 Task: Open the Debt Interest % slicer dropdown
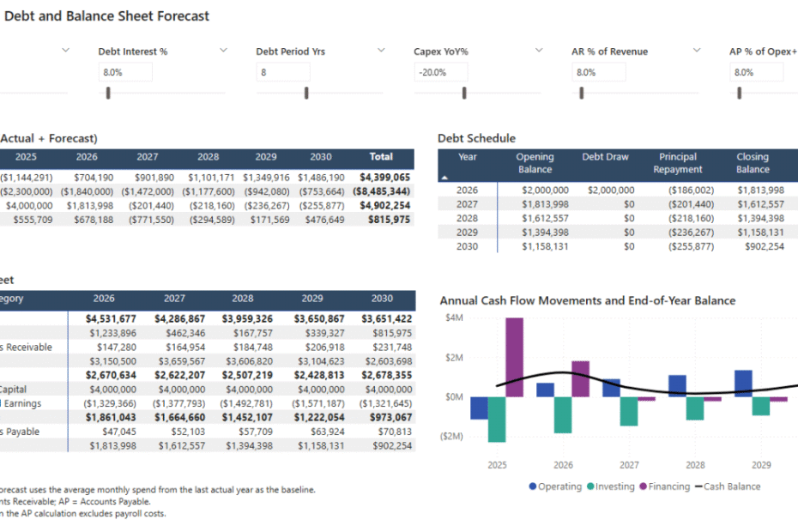(x=223, y=51)
